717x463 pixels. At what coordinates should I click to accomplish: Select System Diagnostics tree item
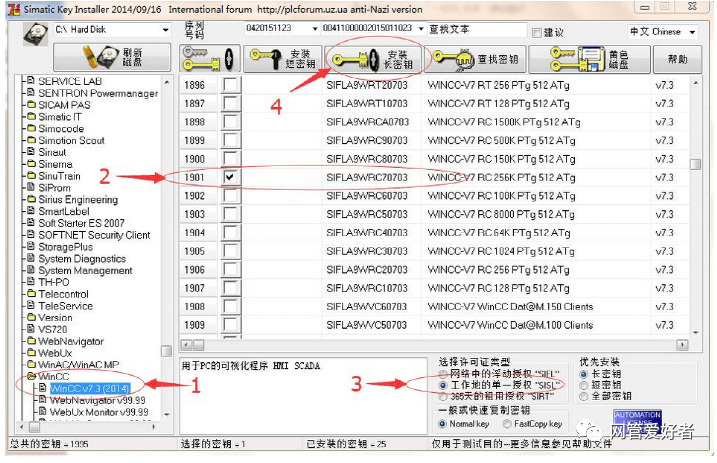[82, 259]
